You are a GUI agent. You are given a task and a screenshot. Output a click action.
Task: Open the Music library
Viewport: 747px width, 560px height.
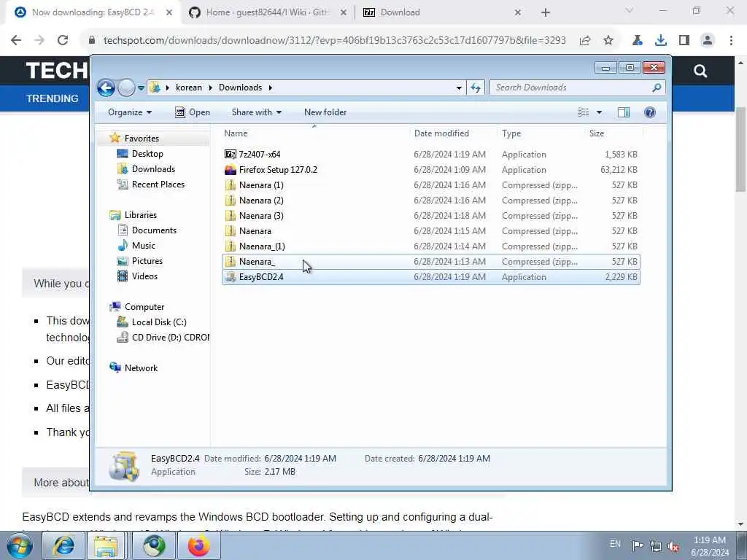tap(144, 246)
